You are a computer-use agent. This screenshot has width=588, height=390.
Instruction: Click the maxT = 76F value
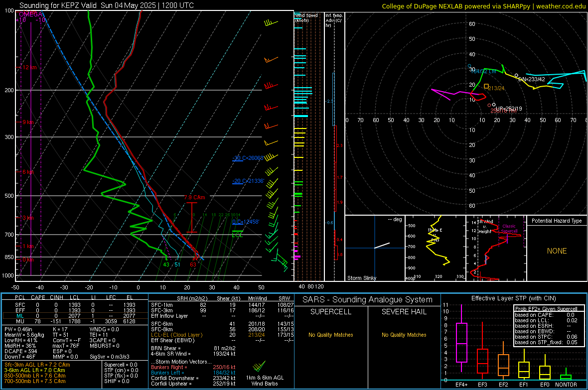(66, 346)
